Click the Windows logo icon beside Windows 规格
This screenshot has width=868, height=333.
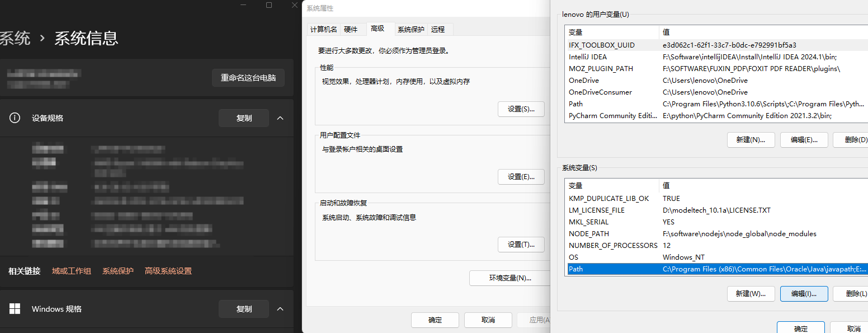coord(15,309)
